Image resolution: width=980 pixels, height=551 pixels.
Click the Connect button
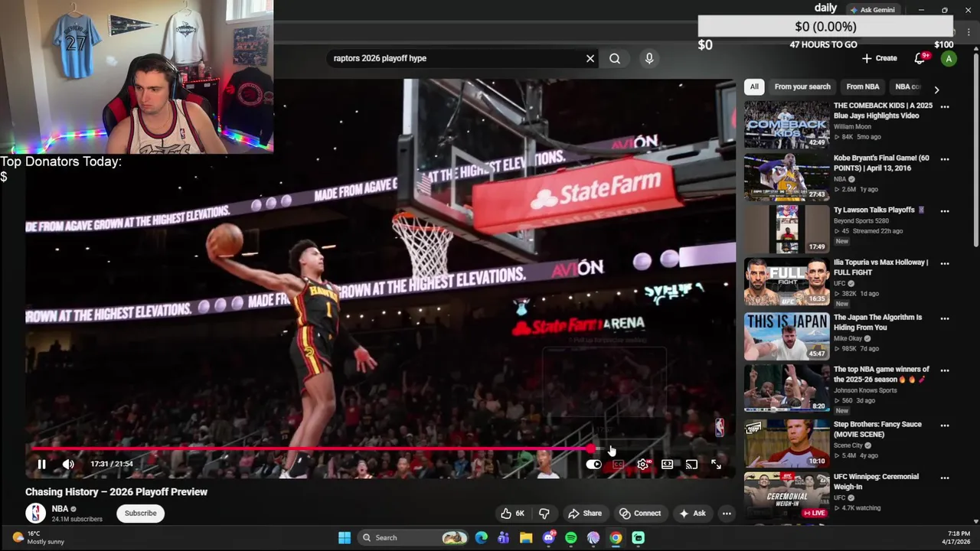[640, 514]
